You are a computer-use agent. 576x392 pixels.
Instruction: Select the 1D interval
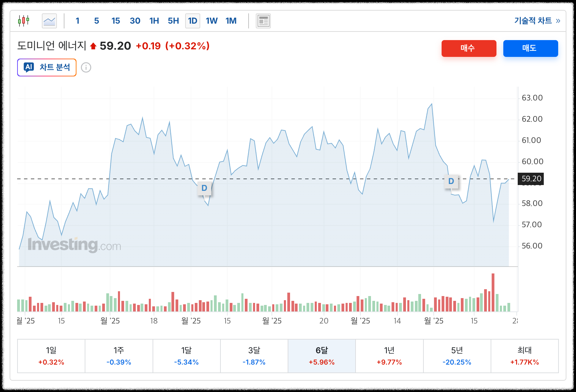click(193, 21)
